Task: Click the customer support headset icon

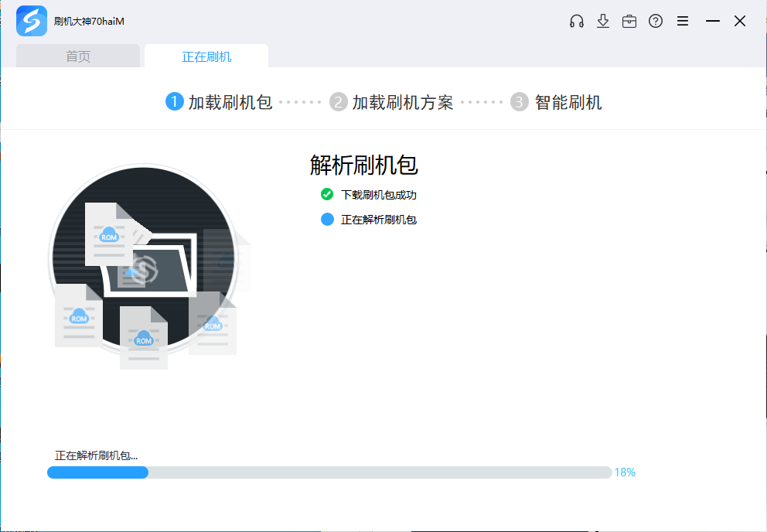Action: (x=576, y=22)
